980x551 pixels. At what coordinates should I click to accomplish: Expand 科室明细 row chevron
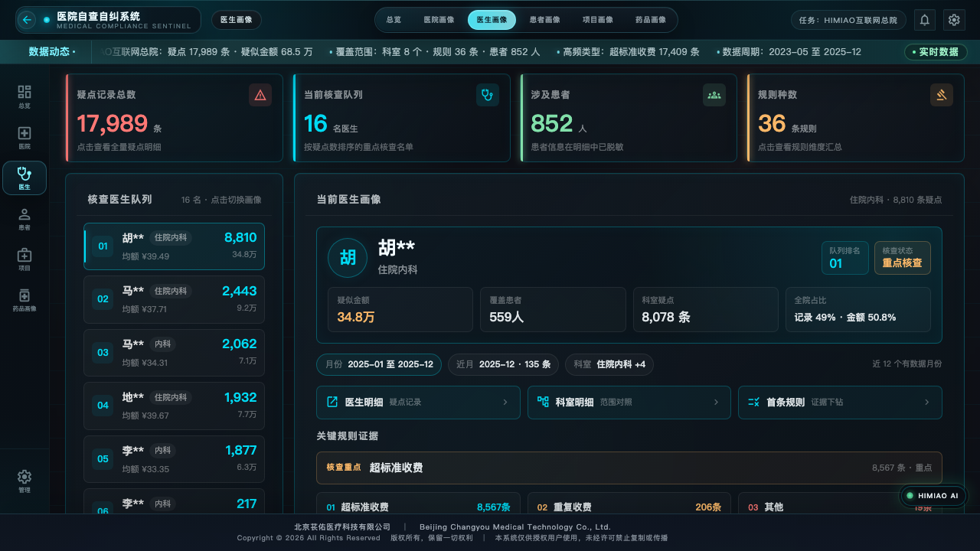(x=716, y=402)
